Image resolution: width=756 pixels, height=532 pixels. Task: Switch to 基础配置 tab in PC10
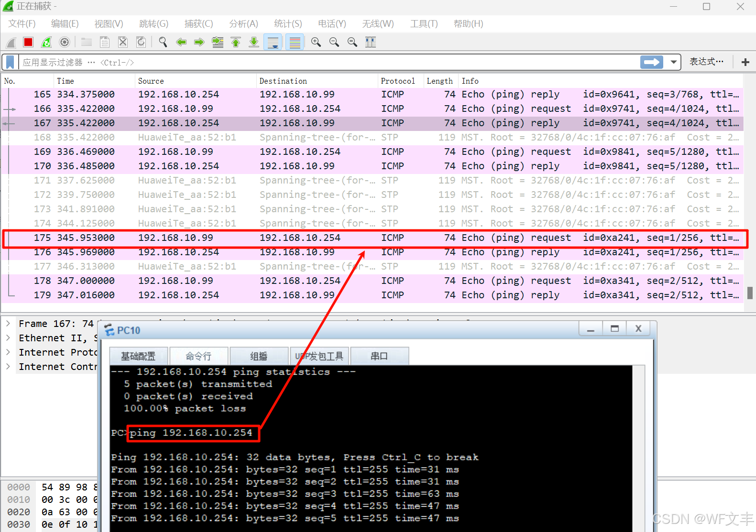tap(139, 356)
